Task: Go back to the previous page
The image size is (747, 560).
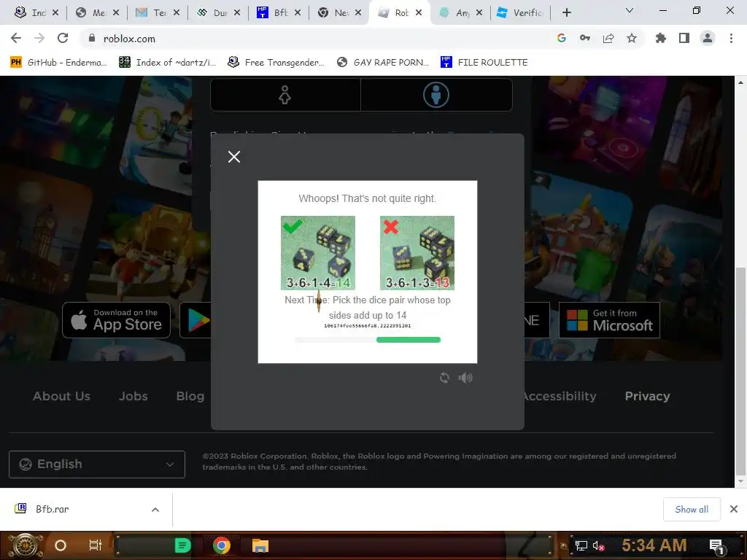Action: coord(16,39)
